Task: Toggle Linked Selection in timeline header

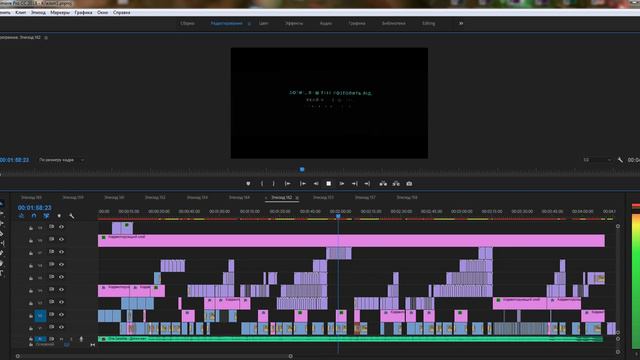Action: tap(46, 216)
